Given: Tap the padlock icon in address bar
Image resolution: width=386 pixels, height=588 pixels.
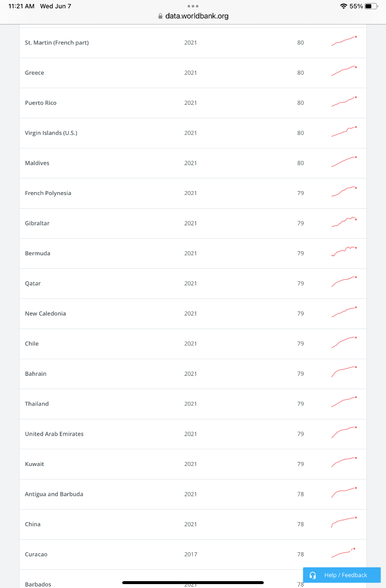Looking at the screenshot, I should point(160,16).
